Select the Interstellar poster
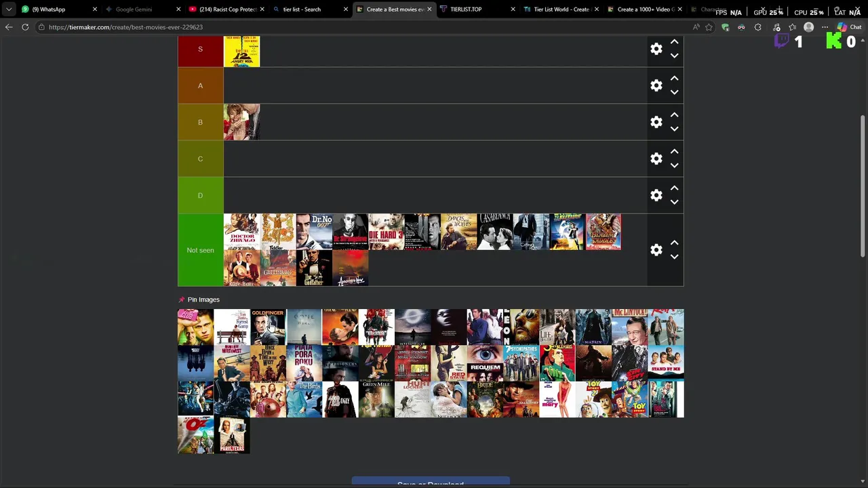 click(x=412, y=327)
